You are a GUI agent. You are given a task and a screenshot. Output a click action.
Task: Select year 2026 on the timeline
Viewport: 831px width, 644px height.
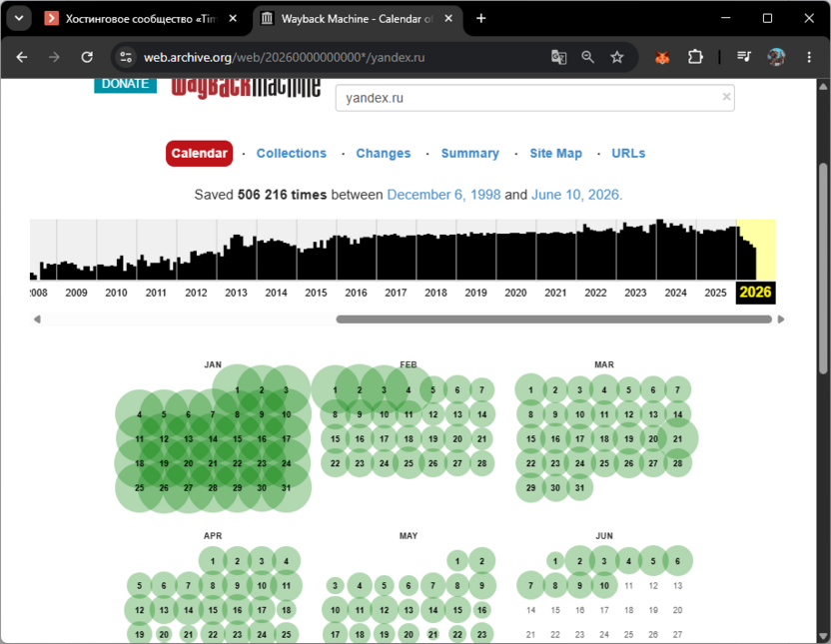tap(756, 293)
